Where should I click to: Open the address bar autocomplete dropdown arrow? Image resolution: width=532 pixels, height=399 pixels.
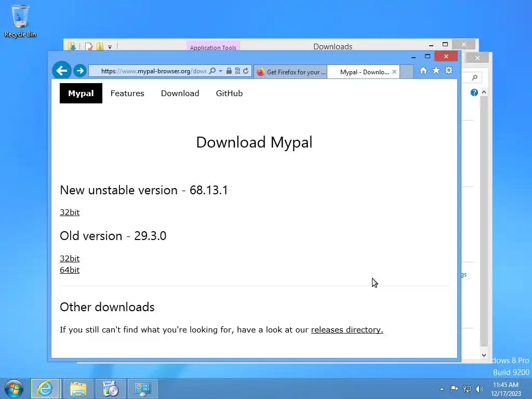pyautogui.click(x=220, y=71)
